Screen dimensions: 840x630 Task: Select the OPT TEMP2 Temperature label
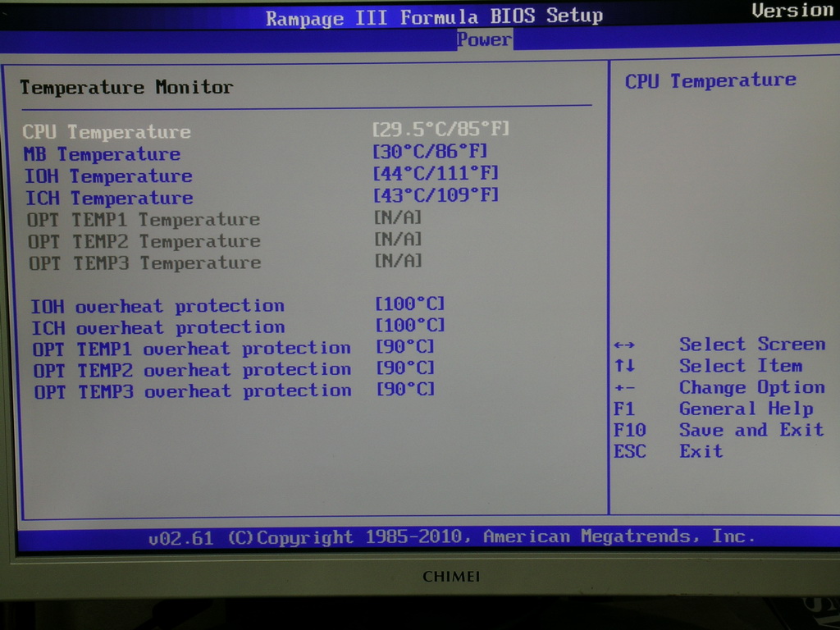[144, 242]
